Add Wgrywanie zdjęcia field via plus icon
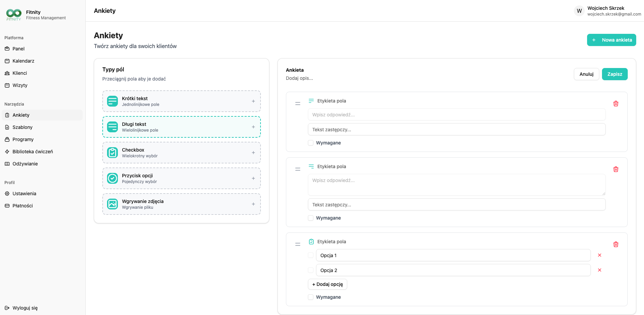 253,204
